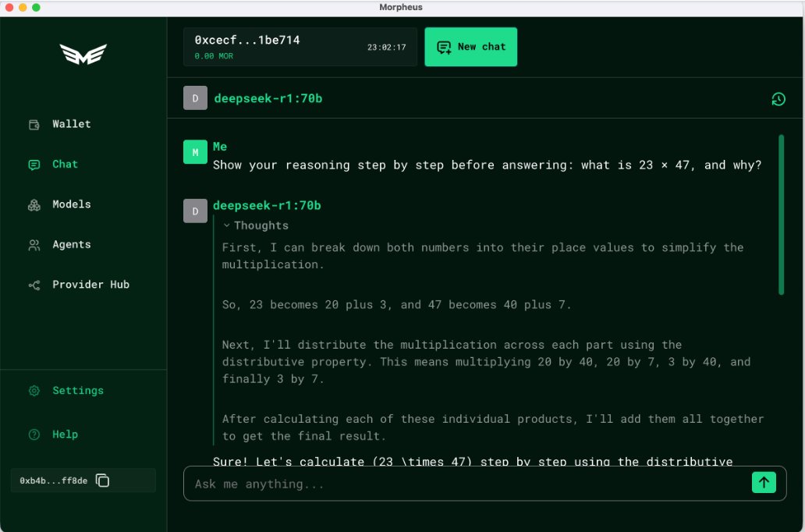Click the 0xb4b...ff8de address text
The image size is (805, 532).
pos(53,481)
